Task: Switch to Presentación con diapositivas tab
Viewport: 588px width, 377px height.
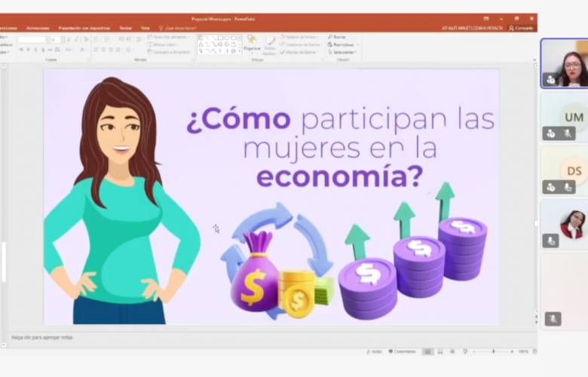Action: pyautogui.click(x=84, y=28)
